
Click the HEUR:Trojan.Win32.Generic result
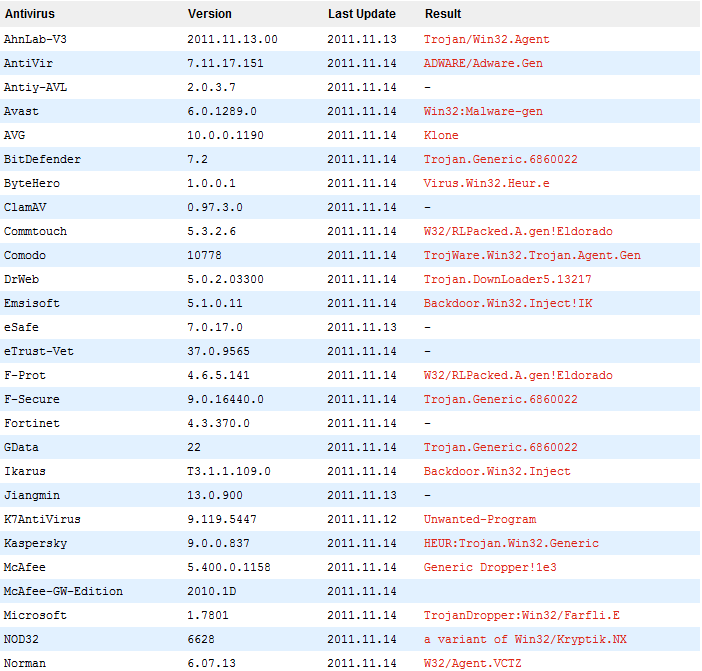pos(511,543)
